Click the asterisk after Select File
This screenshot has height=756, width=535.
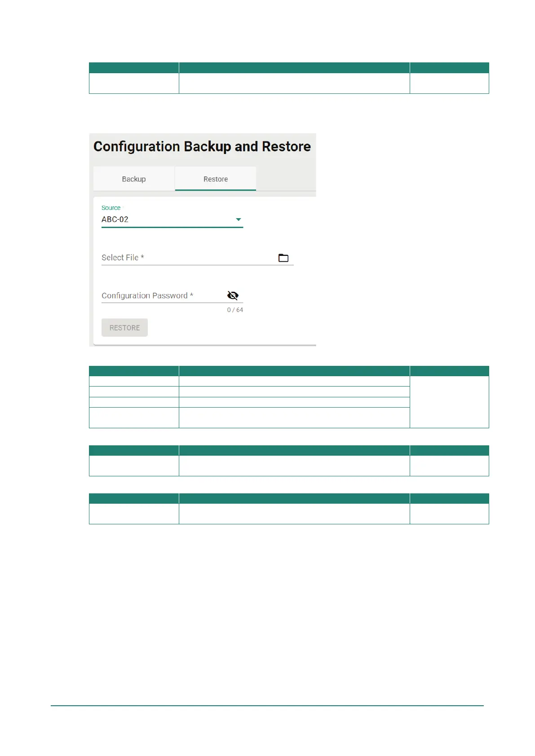pyautogui.click(x=142, y=257)
